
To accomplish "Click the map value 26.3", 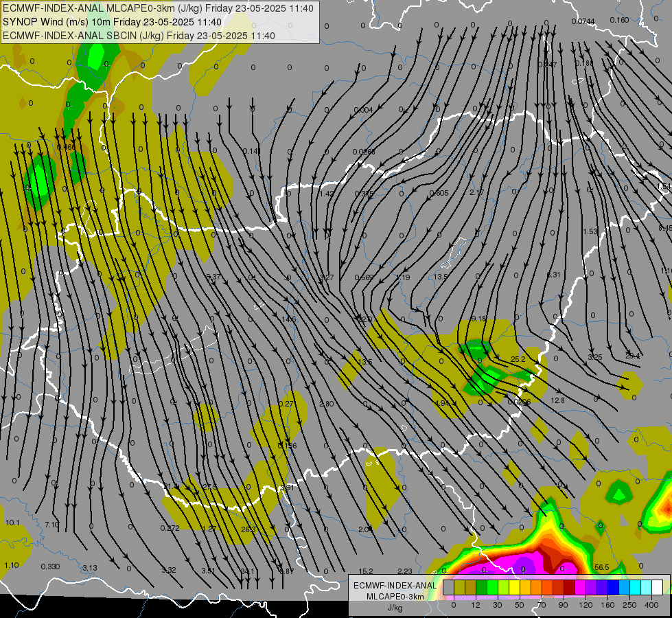I will point(248,529).
